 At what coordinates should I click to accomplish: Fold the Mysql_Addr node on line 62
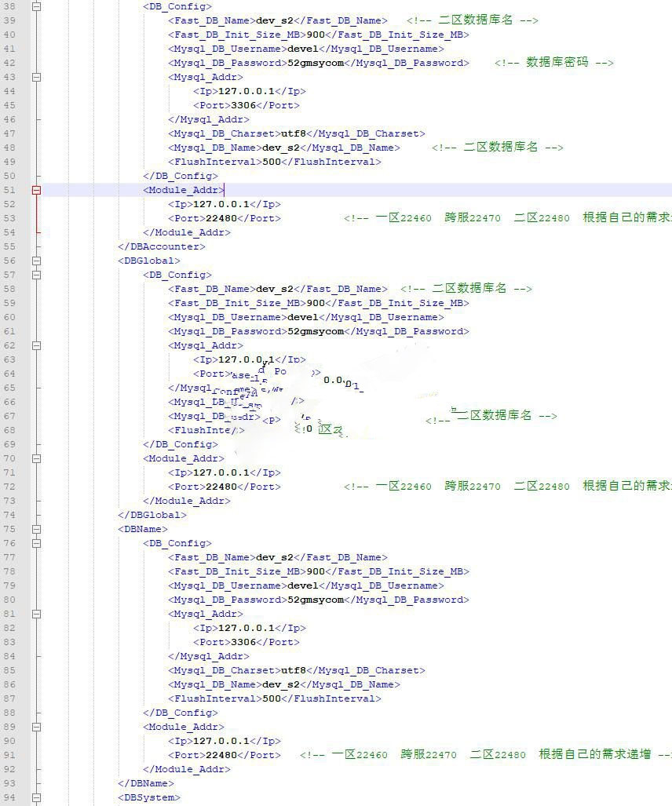tap(36, 345)
